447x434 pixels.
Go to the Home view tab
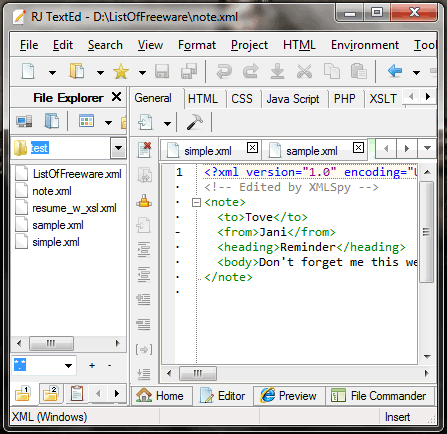(161, 396)
